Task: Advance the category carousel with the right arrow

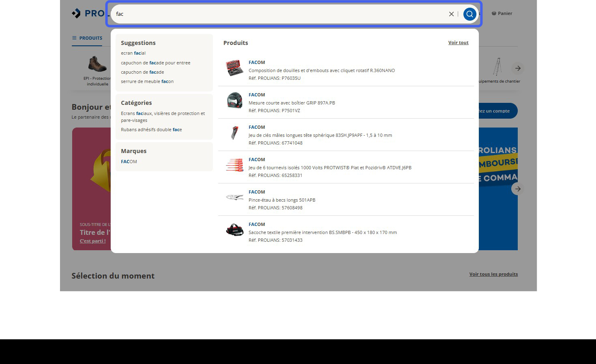Action: click(518, 68)
